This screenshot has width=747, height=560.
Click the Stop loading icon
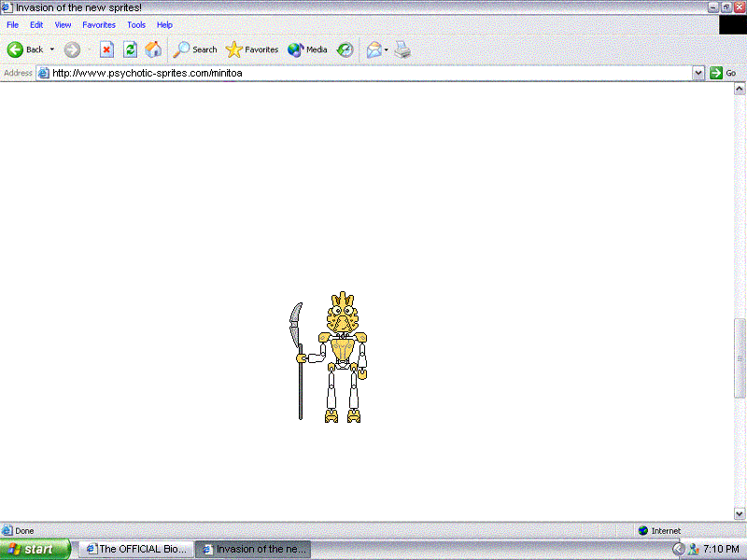[106, 49]
